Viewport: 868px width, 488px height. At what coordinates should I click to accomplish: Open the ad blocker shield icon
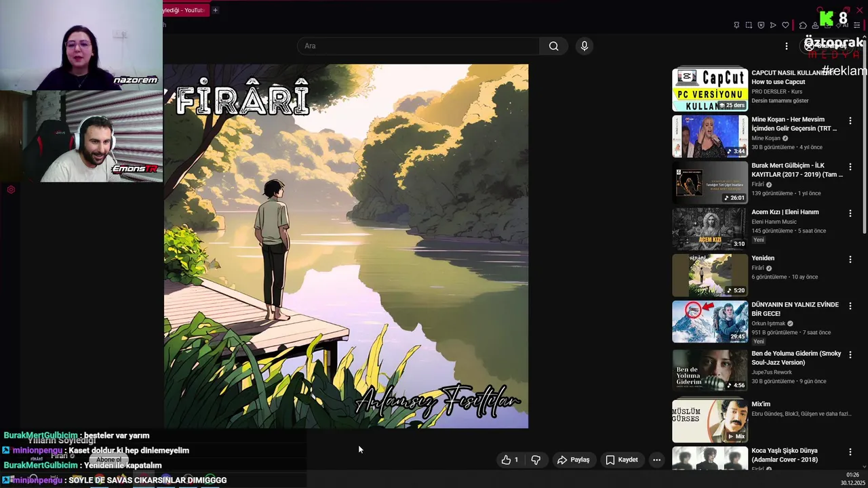pos(761,25)
